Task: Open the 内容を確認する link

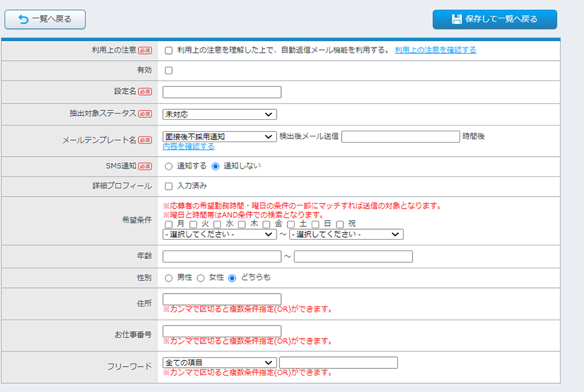Action: click(189, 147)
